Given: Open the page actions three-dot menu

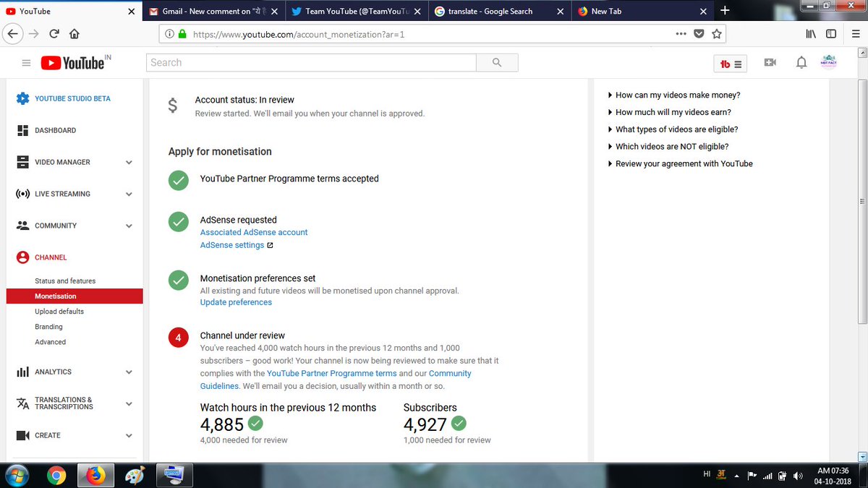Looking at the screenshot, I should coord(681,33).
